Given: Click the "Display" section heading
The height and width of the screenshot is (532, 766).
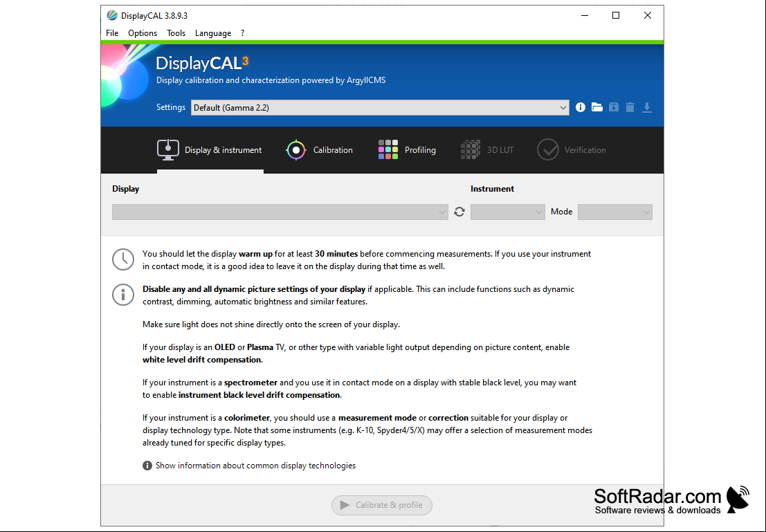Looking at the screenshot, I should (x=125, y=189).
